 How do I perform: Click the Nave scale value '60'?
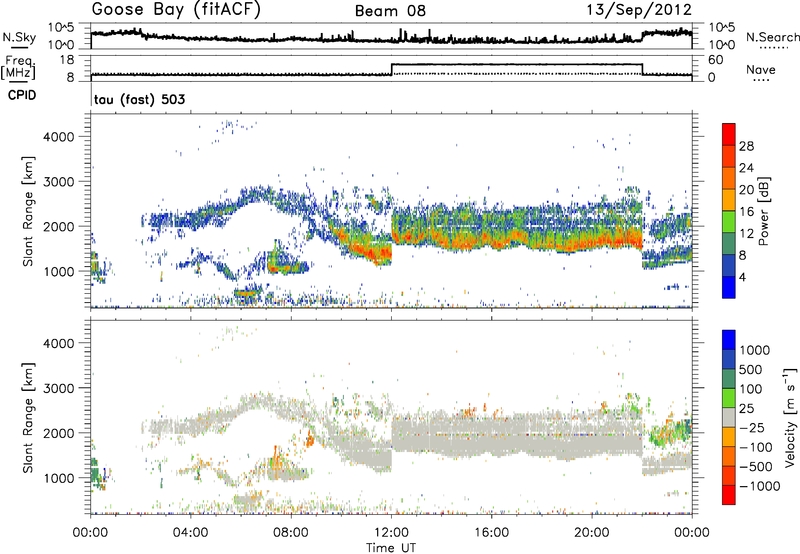click(x=716, y=60)
